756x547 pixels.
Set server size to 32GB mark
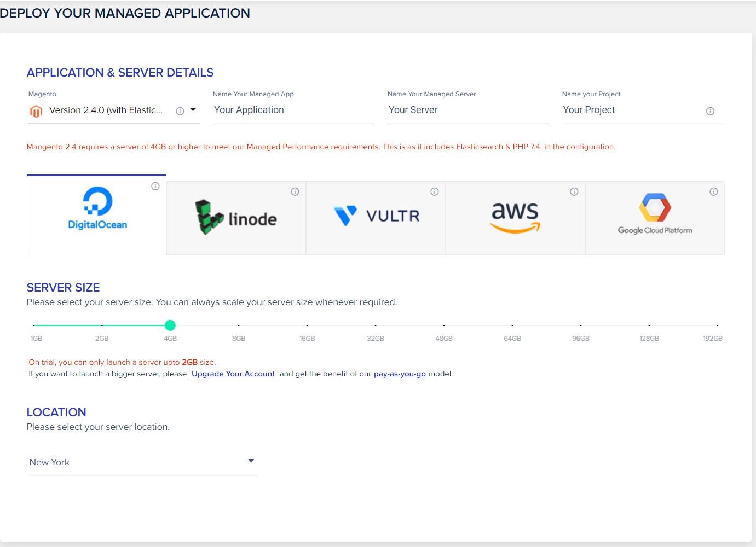coord(376,325)
